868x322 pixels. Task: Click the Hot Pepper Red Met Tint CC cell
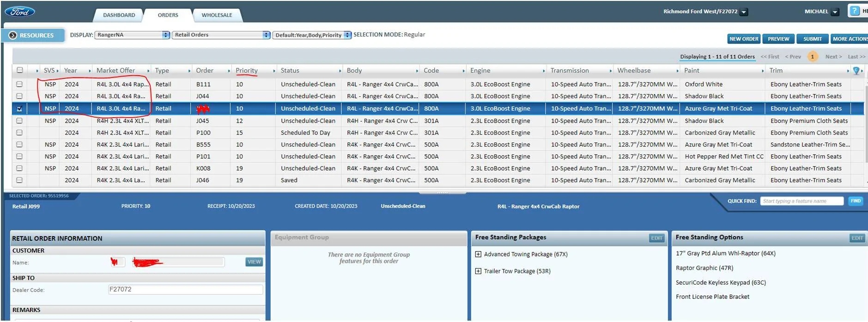coord(724,157)
